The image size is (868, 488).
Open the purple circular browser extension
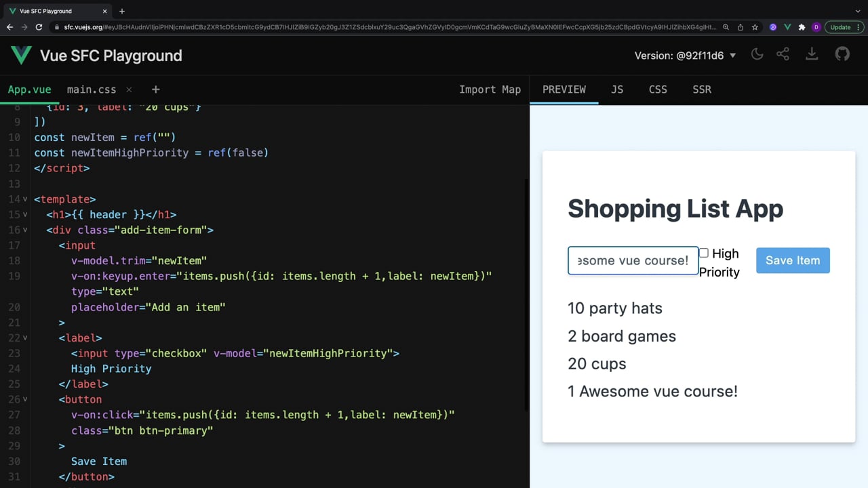pyautogui.click(x=773, y=27)
